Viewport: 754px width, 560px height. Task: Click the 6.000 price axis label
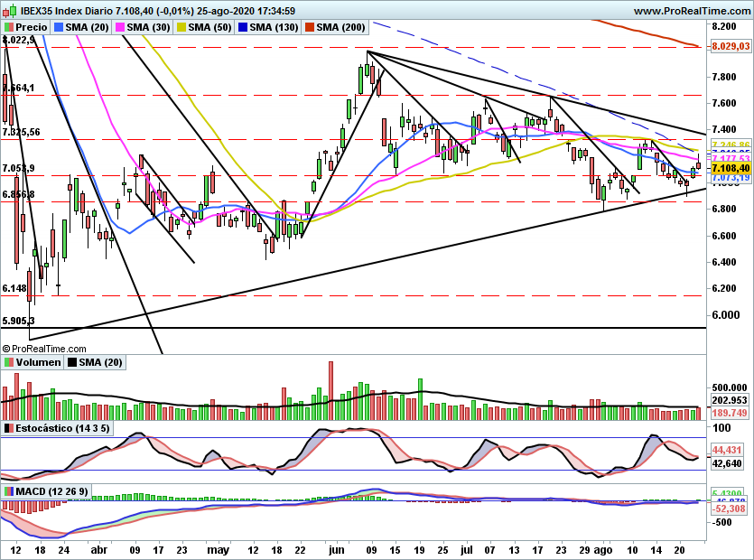pyautogui.click(x=726, y=315)
